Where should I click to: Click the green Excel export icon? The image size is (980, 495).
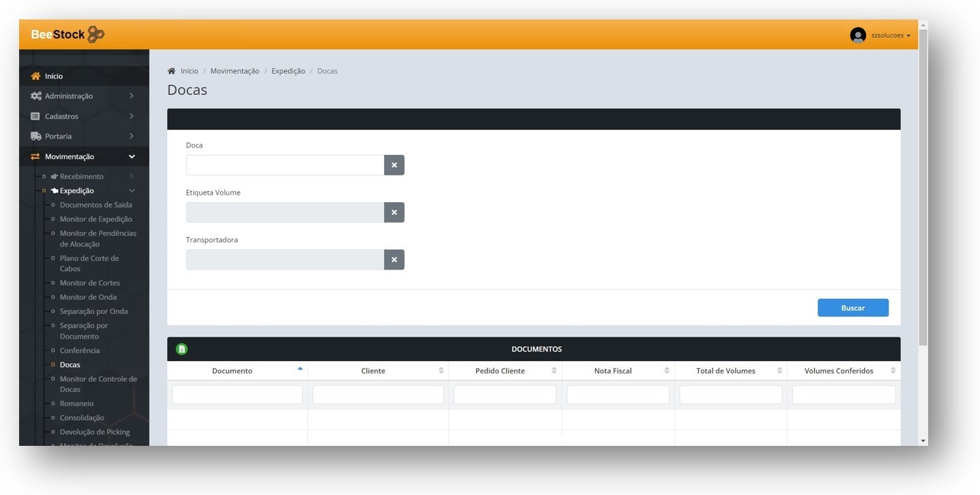click(x=182, y=349)
